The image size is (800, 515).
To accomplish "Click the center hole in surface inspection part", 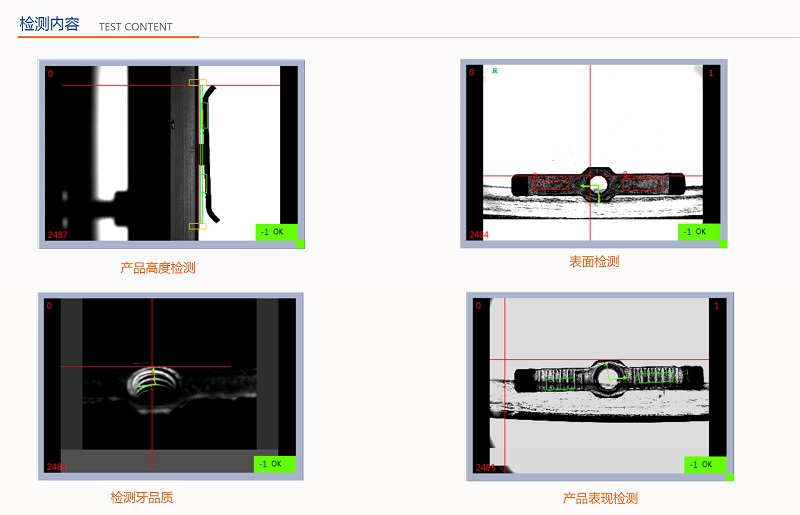I will pyautogui.click(x=597, y=184).
